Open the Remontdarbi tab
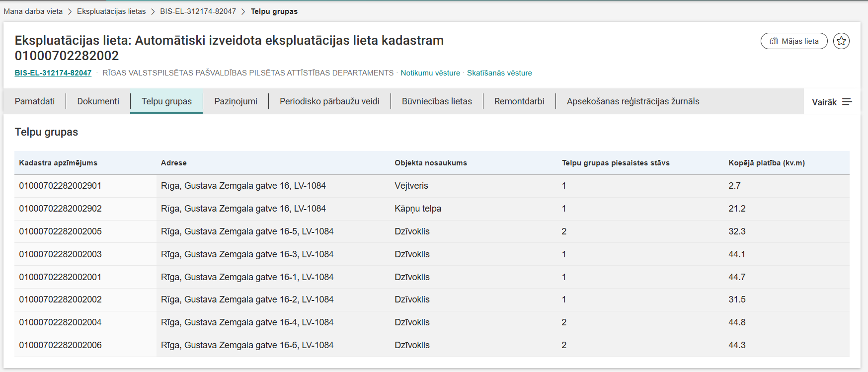The image size is (868, 372). pos(519,101)
